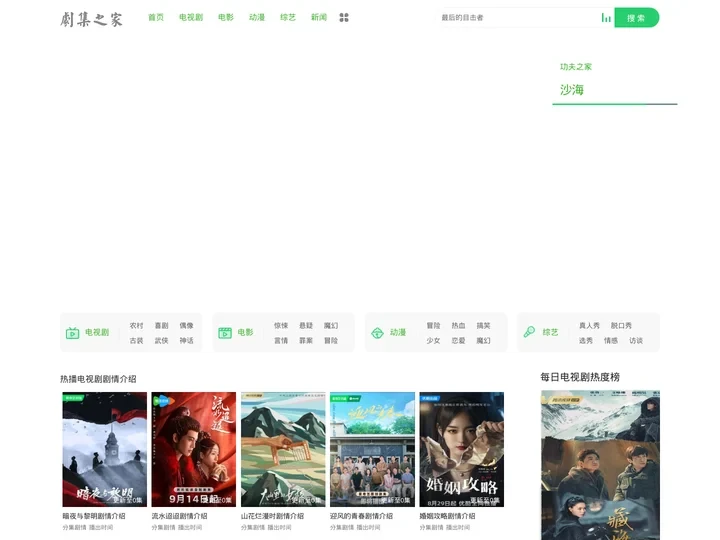720x540 pixels.
Task: Open the 流水迢迢 red poster thumbnail
Action: click(x=194, y=450)
